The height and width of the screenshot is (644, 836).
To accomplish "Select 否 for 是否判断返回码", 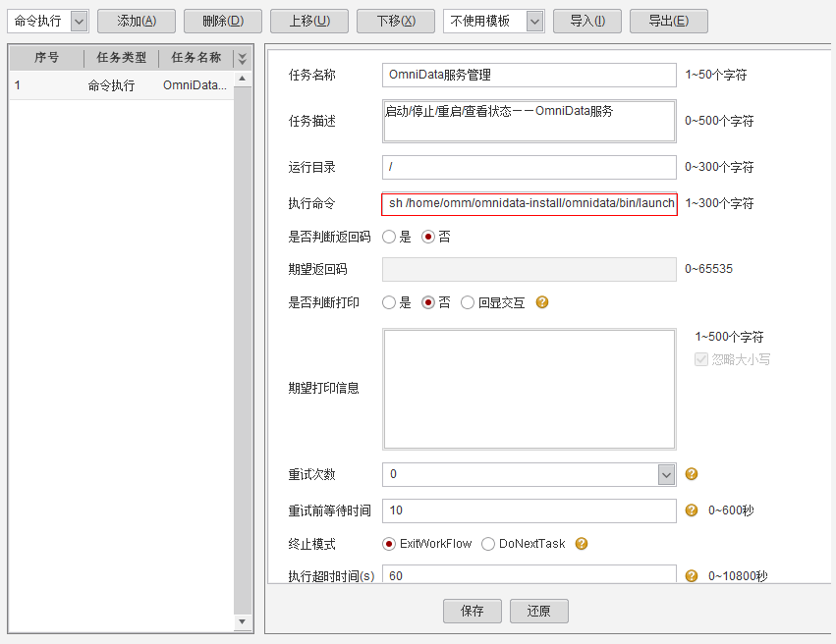I will (x=428, y=237).
